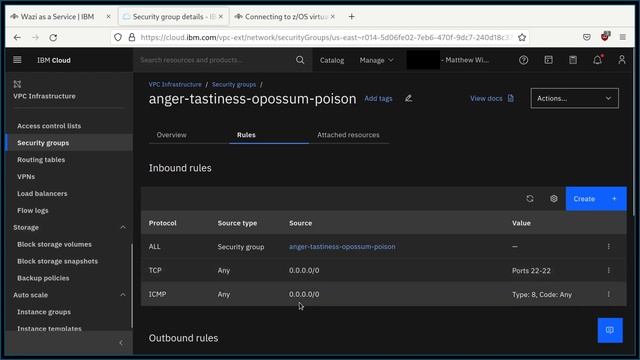640x360 pixels.
Task: Close the Wazi as a Service tab
Action: (108, 17)
